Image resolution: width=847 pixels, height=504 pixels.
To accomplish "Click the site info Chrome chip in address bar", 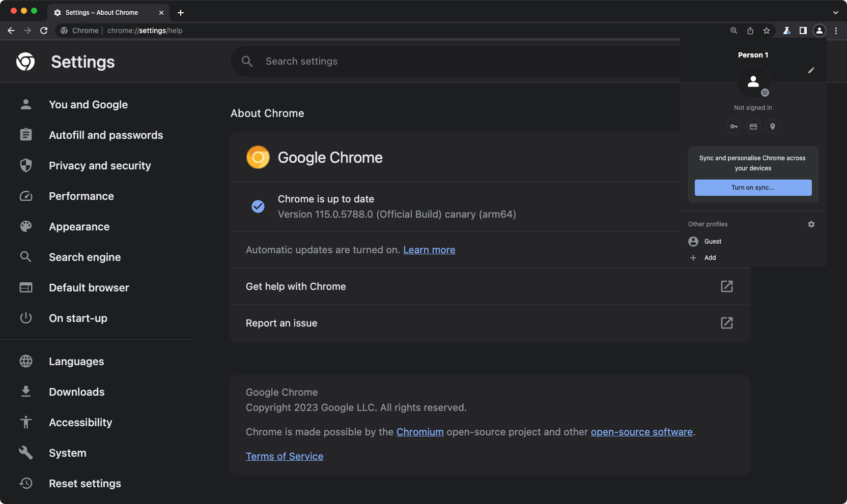I will (79, 31).
